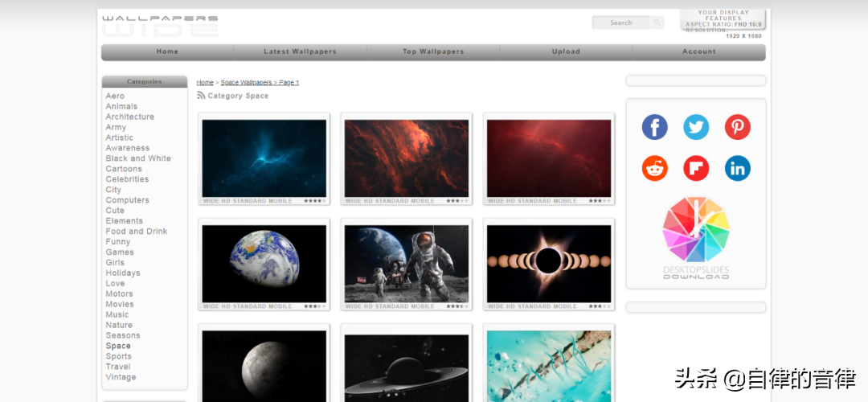Select the Music category
The width and height of the screenshot is (868, 402).
[x=117, y=314]
